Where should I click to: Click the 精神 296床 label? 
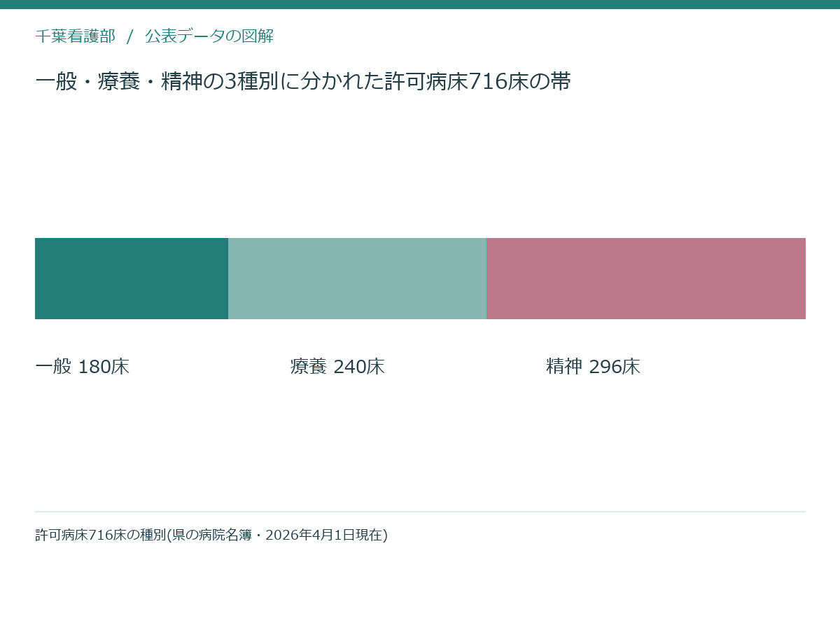click(594, 367)
